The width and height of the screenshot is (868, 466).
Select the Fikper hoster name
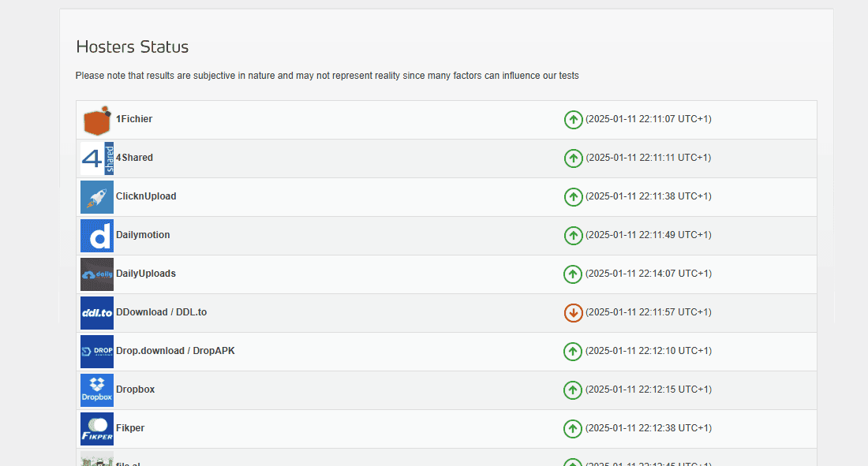pyautogui.click(x=130, y=428)
